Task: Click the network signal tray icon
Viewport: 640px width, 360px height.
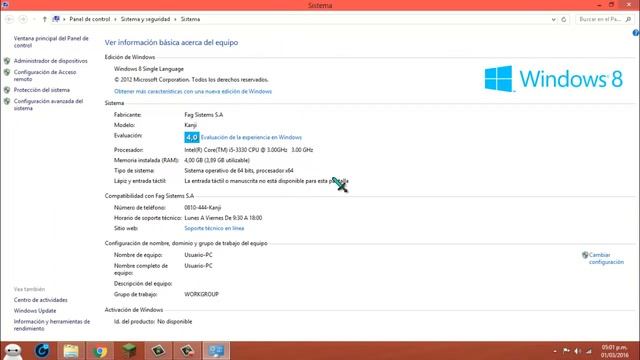Action: [589, 351]
